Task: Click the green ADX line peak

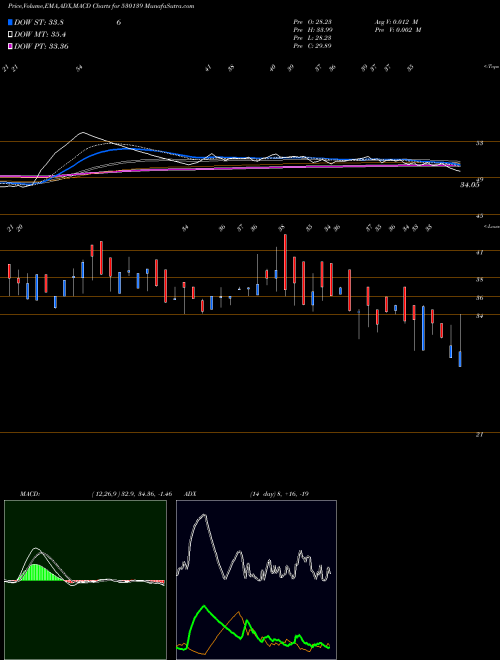Action: 204,606
